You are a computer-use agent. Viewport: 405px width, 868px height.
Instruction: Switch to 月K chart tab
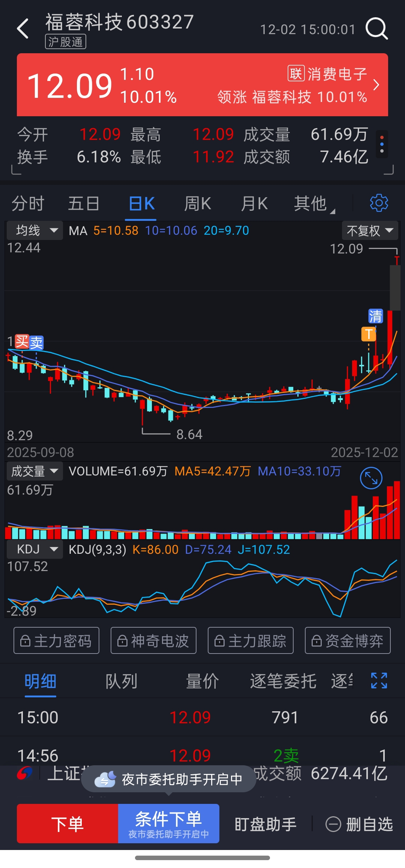click(254, 204)
